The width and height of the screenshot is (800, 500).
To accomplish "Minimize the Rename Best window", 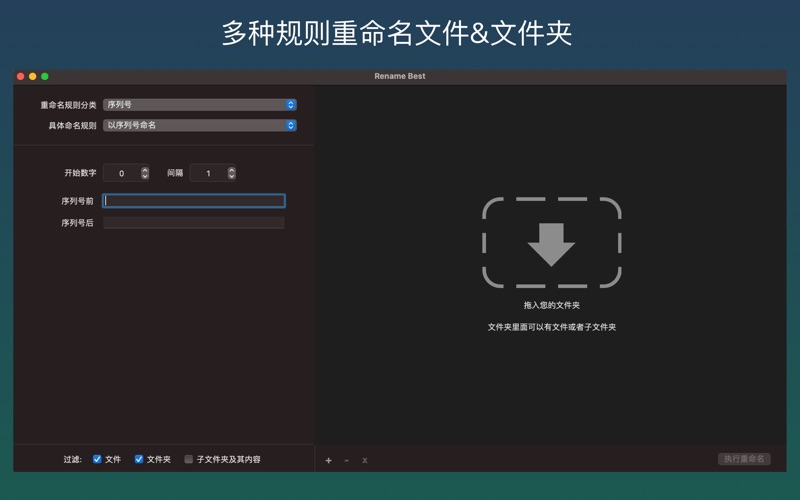I will pyautogui.click(x=33, y=76).
